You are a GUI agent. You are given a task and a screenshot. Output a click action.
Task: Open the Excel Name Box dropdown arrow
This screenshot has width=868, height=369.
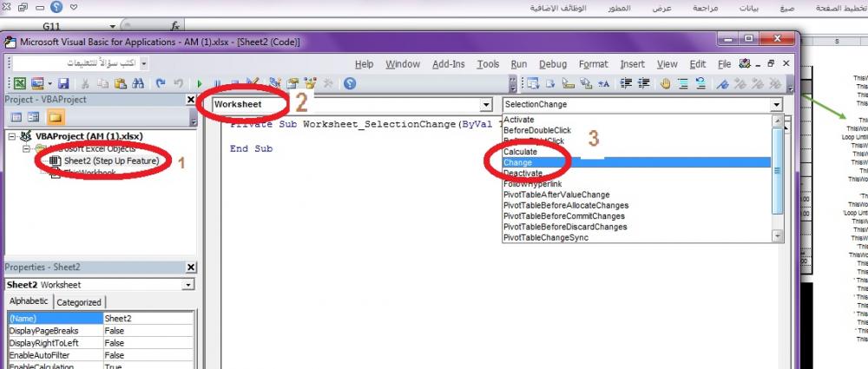pos(113,26)
